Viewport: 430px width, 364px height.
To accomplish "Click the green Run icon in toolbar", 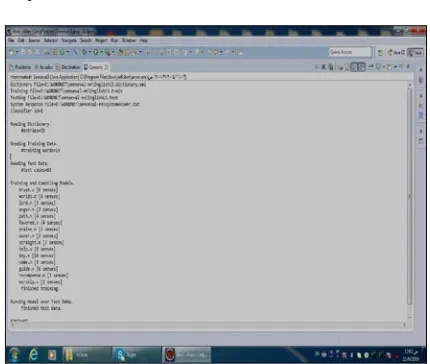I will point(96,52).
